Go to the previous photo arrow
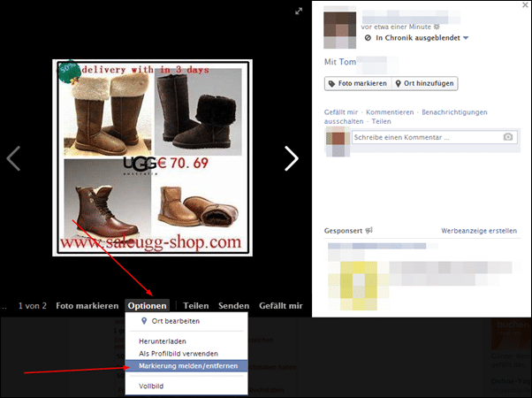The width and height of the screenshot is (532, 398). (13, 158)
